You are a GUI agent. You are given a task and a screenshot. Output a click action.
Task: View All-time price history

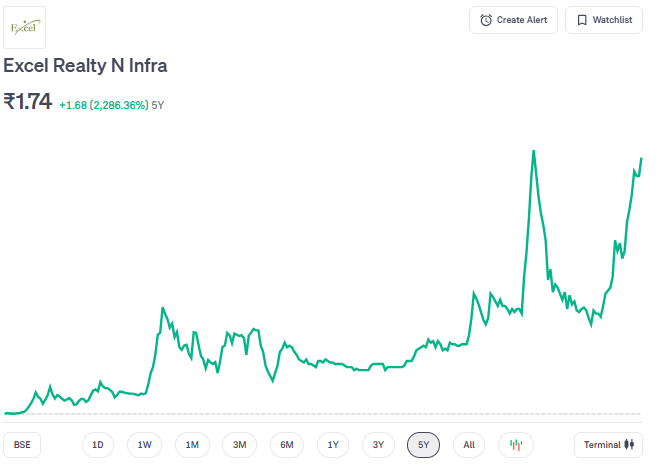[x=469, y=444]
